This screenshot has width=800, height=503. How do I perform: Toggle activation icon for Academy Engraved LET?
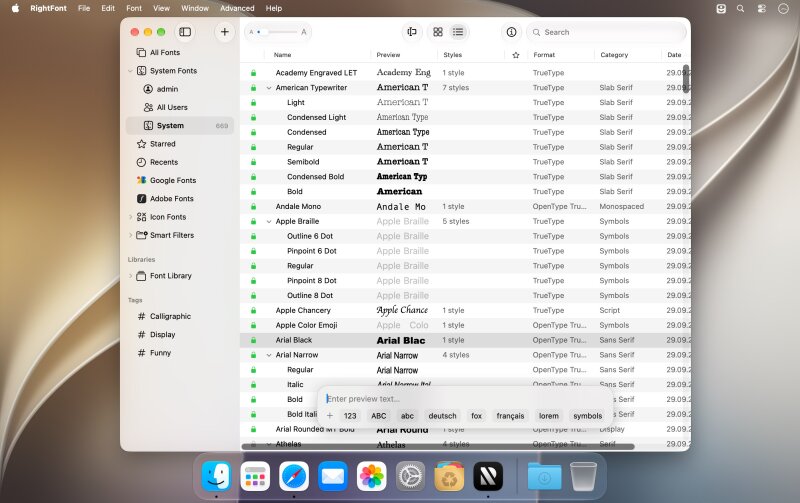click(x=254, y=73)
